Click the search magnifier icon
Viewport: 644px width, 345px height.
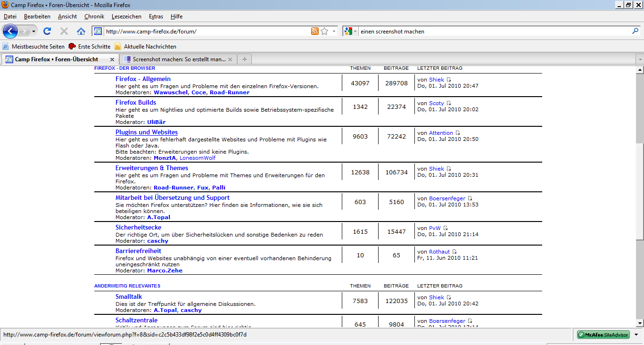pyautogui.click(x=635, y=32)
